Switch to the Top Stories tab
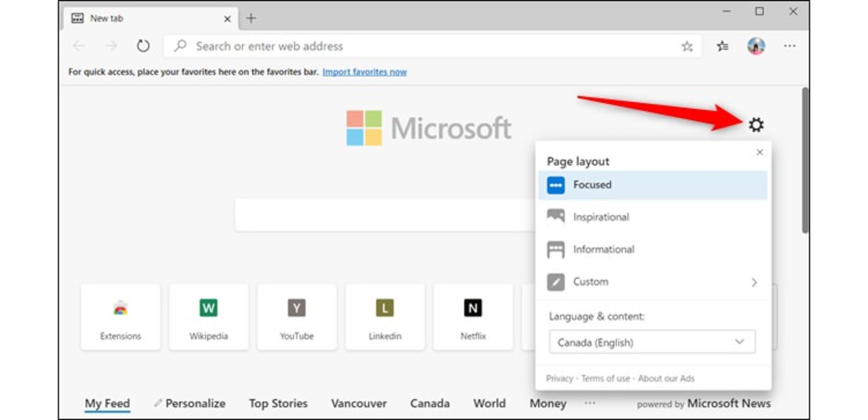 (278, 403)
